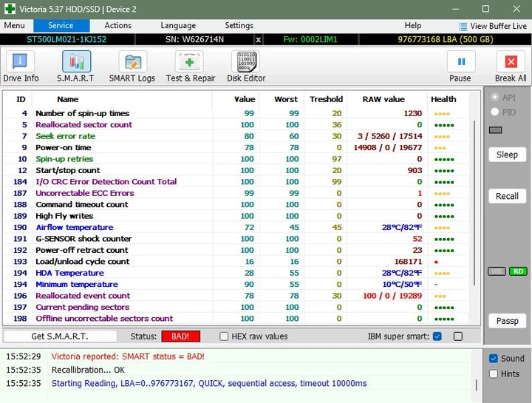Click the red health dot for Load/unload

tap(436, 262)
